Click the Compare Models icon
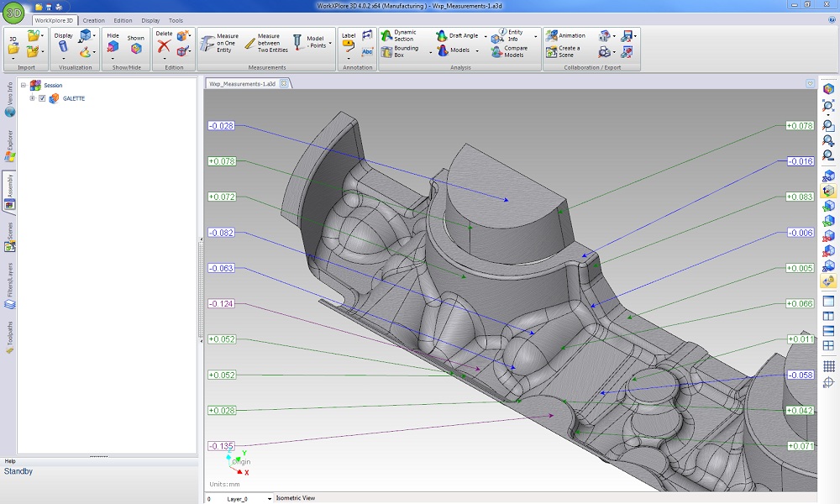 [498, 51]
